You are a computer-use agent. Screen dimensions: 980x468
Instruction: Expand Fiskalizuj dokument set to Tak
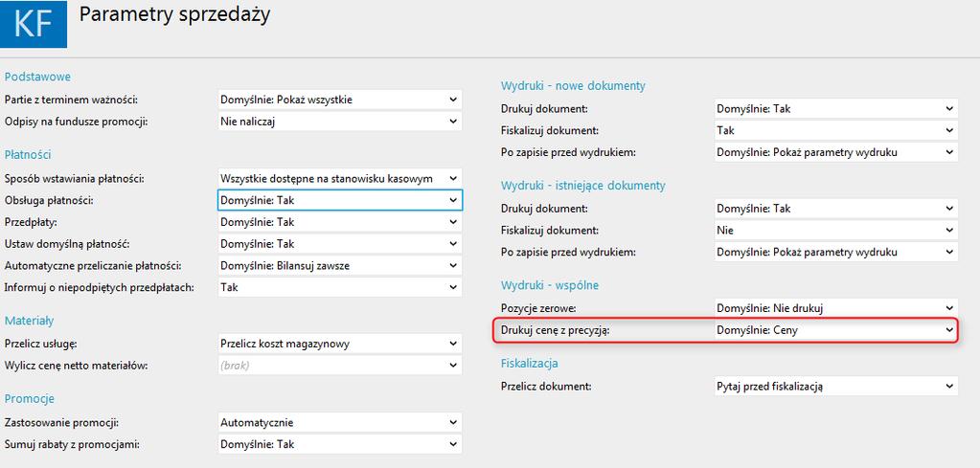point(835,130)
